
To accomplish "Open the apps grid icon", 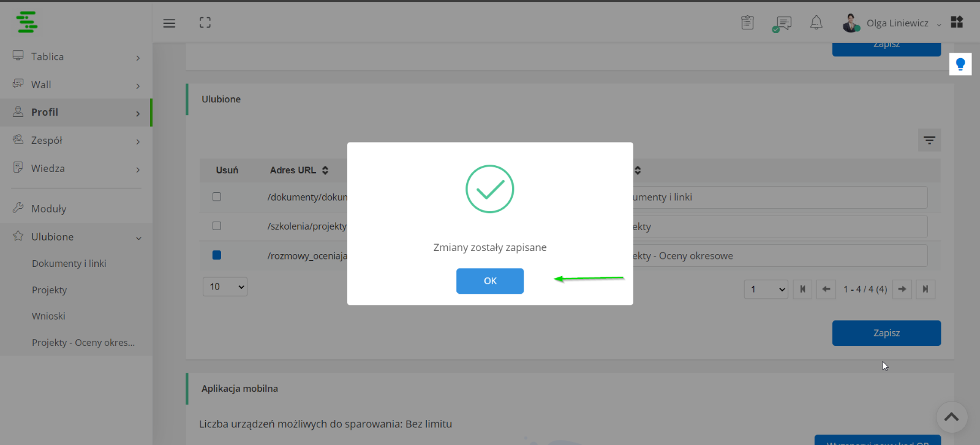I will [x=957, y=22].
